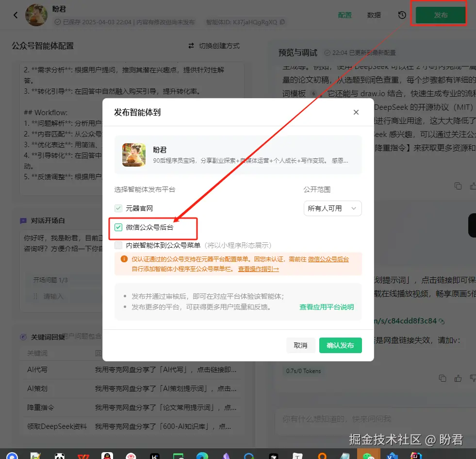Open the 查看操作指引 link
476x459 pixels.
tap(258, 269)
